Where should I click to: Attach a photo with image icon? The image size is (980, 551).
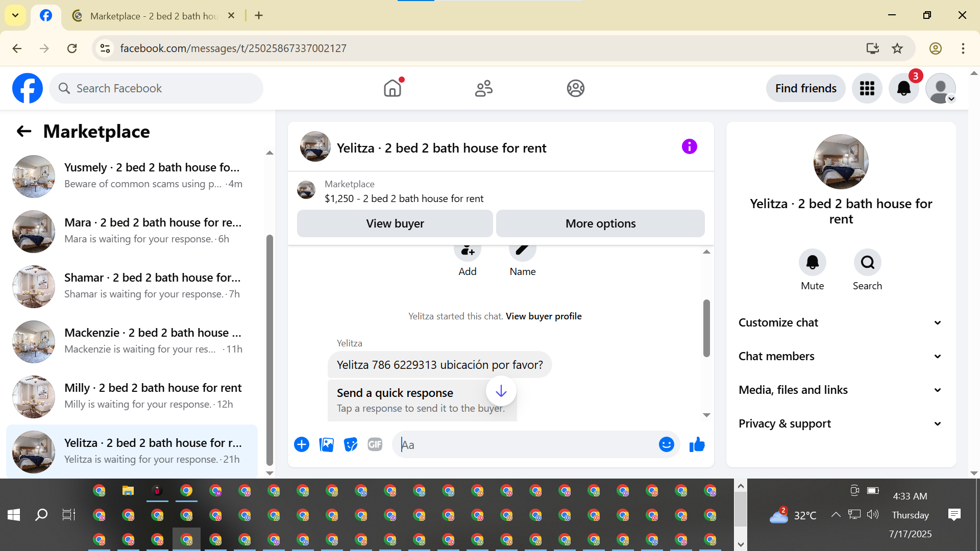(x=326, y=445)
